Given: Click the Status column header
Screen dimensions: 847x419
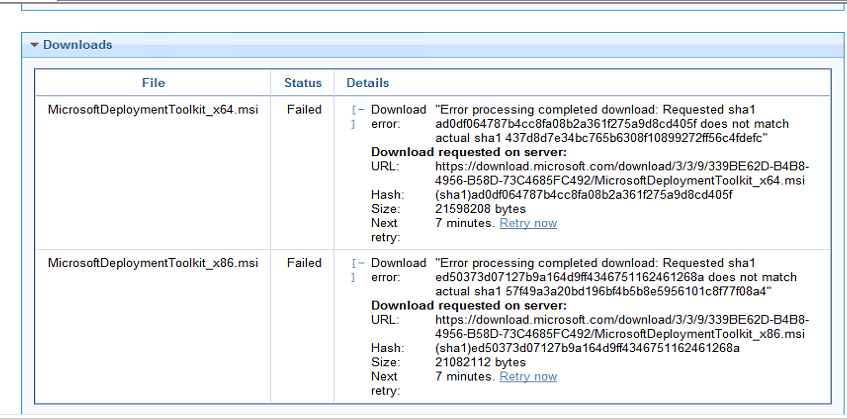Looking at the screenshot, I should 303,83.
